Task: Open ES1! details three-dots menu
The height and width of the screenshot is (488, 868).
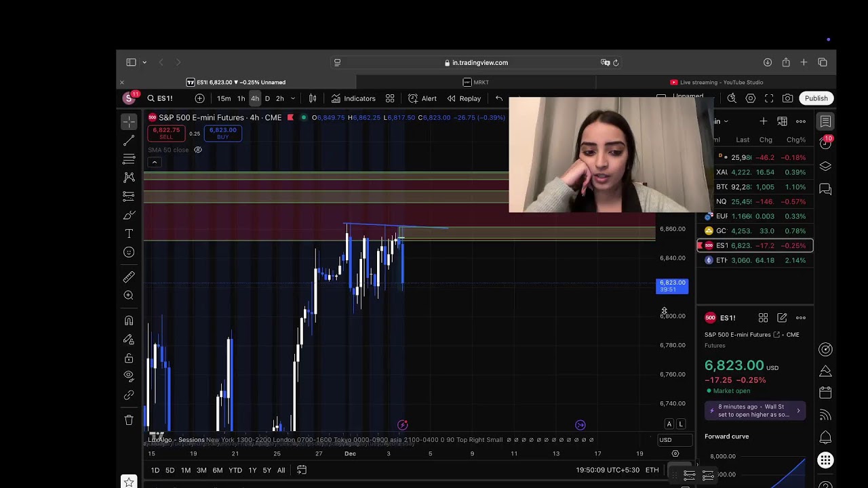Action: click(x=801, y=318)
